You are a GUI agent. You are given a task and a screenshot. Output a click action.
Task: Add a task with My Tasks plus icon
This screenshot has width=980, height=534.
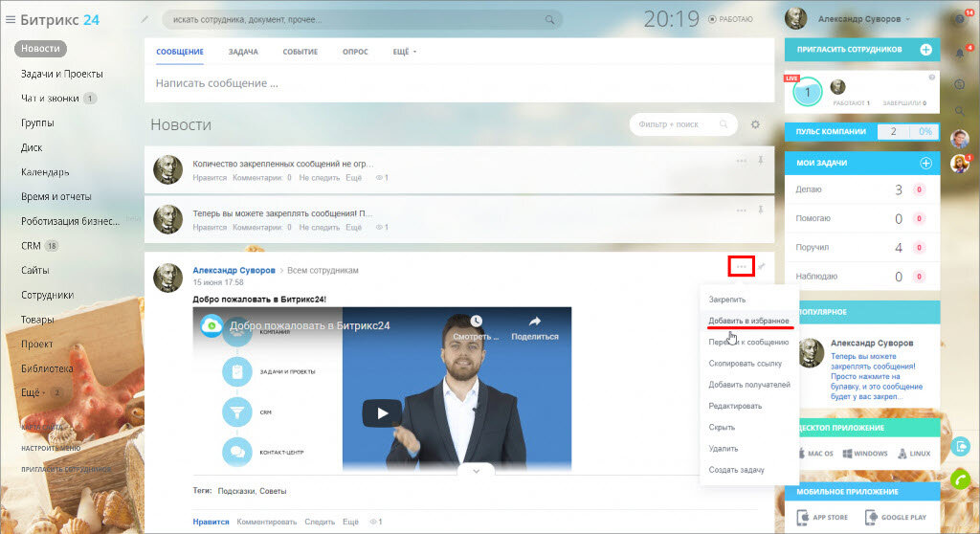[x=925, y=163]
